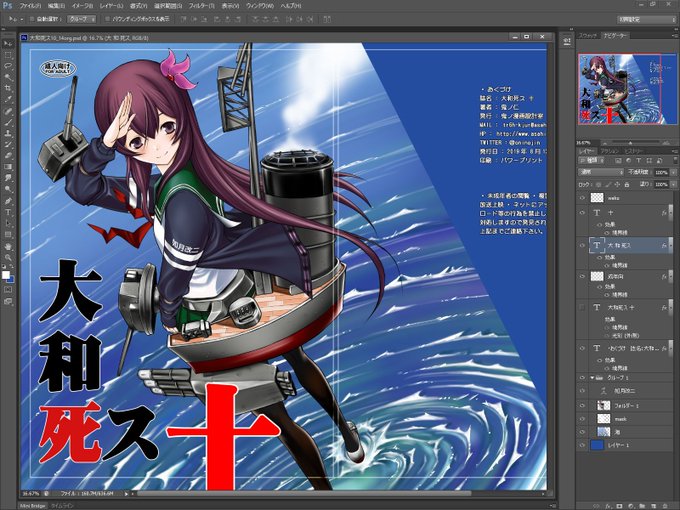Viewport: 680px width, 510px height.
Task: Select the Gradient tool
Action: [x=8, y=167]
